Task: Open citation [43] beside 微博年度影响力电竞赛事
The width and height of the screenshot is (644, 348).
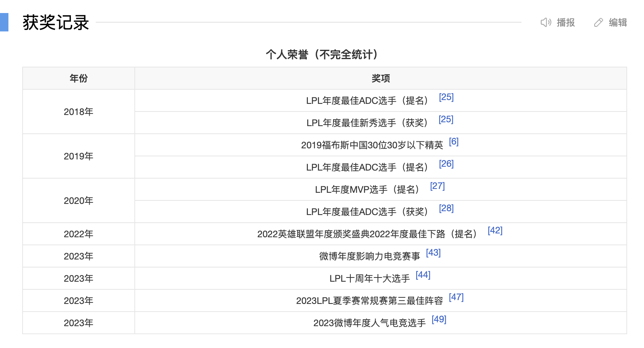Action: coord(433,253)
